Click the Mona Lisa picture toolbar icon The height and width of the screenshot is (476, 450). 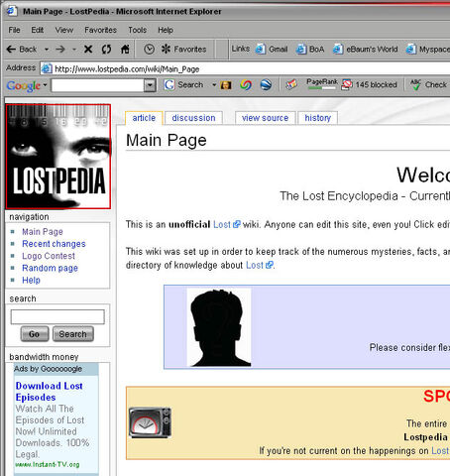tap(226, 85)
